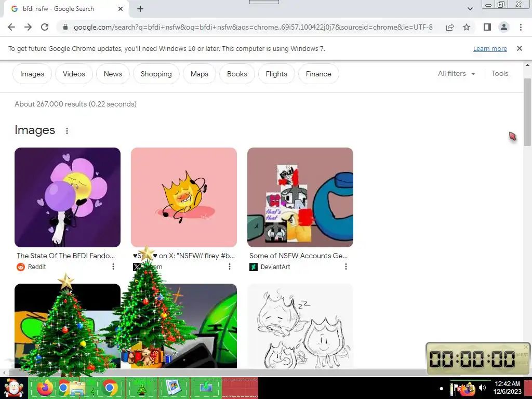Expand the All filters dropdown
The width and height of the screenshot is (532, 399).
coord(456,74)
